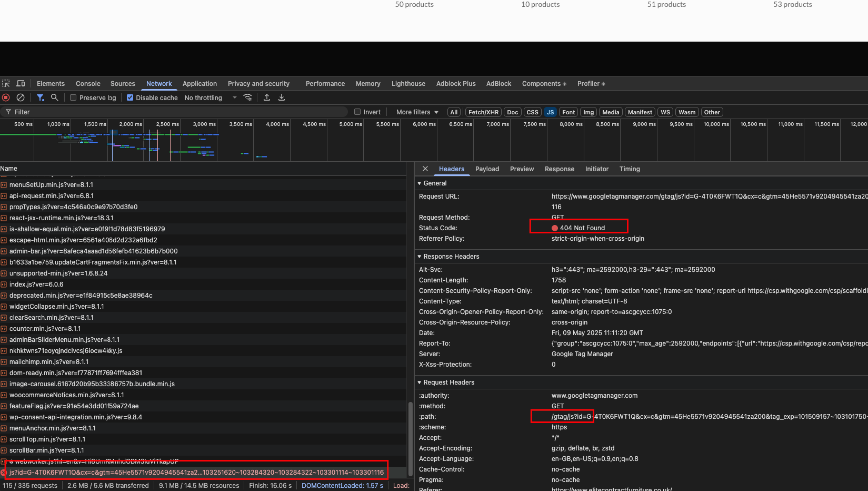Open the React Components panel
The image size is (868, 491).
[x=544, y=84]
